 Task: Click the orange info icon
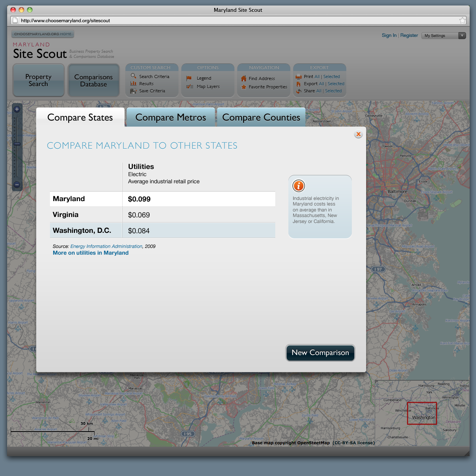(x=299, y=186)
